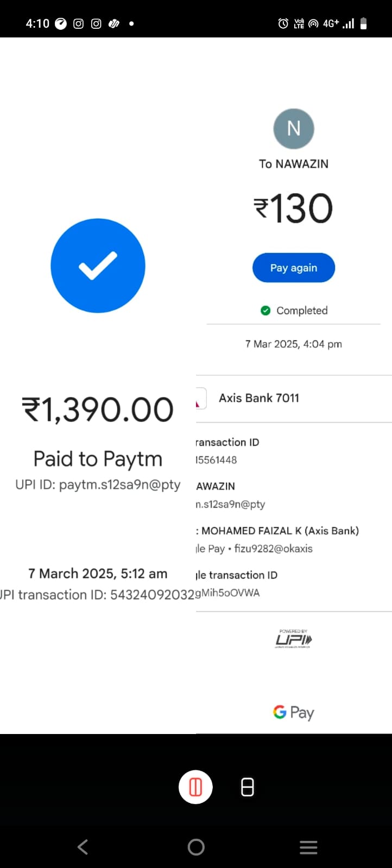392x868 pixels.
Task: Tap the Powered by UPI logo
Action: point(294,639)
